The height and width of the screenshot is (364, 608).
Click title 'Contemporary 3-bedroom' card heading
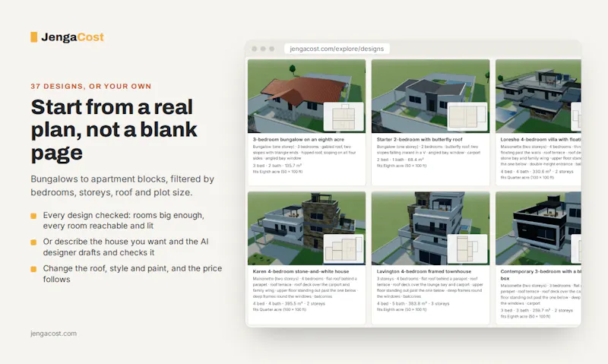tap(540, 275)
